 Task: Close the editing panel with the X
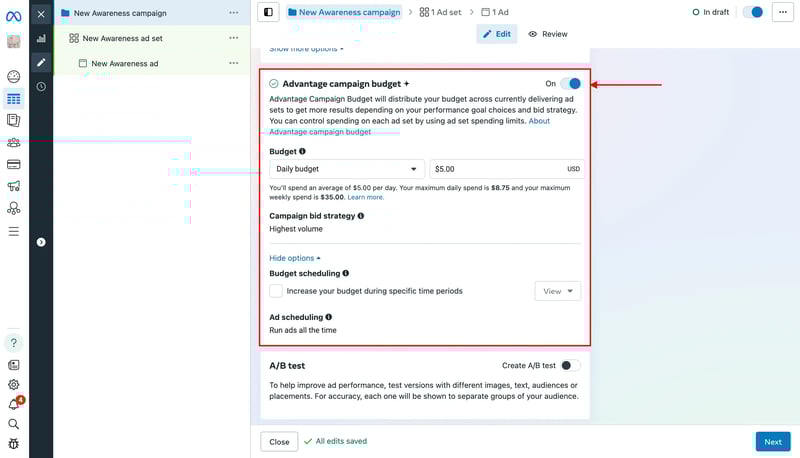pos(41,14)
